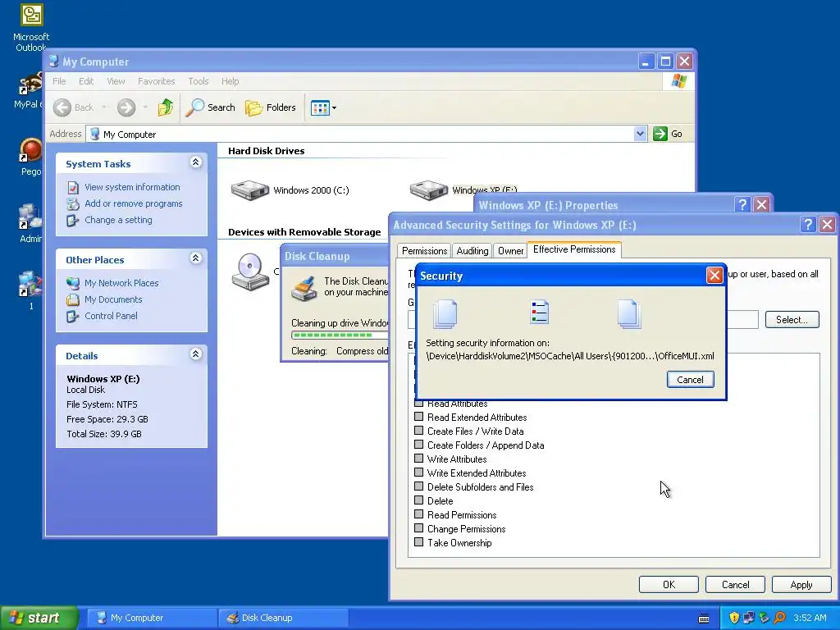Toggle Read Extended Attributes checkbox
Viewport: 840px width, 630px height.
(419, 416)
